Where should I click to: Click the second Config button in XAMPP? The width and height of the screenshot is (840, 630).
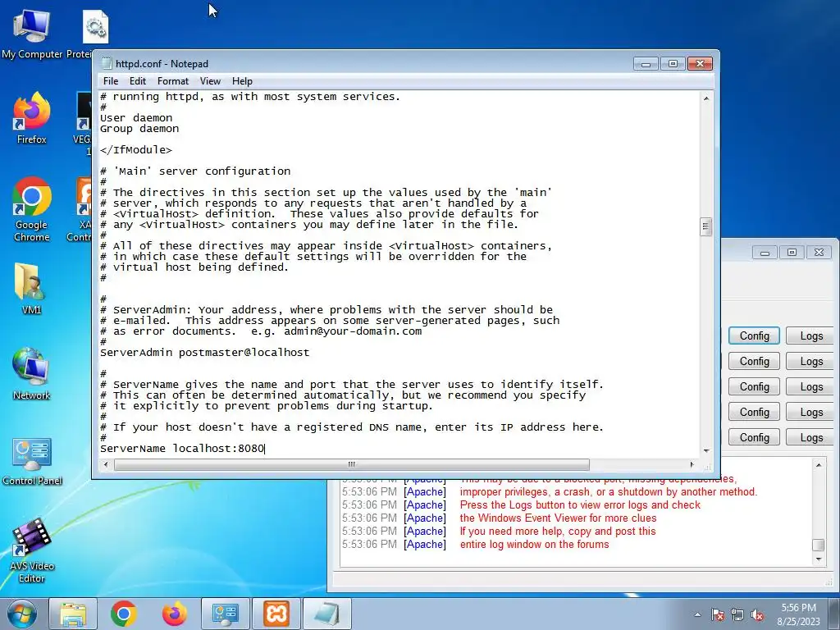[755, 361]
